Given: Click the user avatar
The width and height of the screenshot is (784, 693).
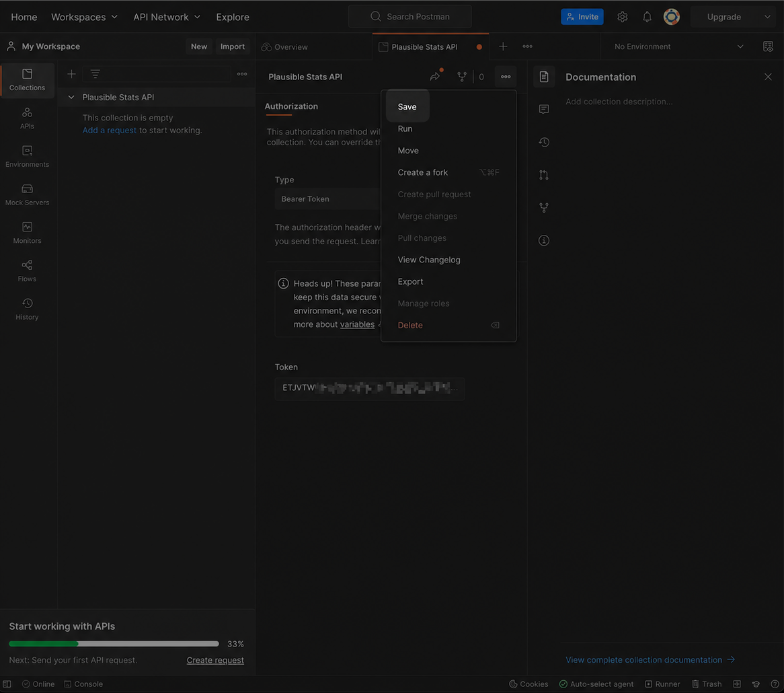Looking at the screenshot, I should click(672, 17).
